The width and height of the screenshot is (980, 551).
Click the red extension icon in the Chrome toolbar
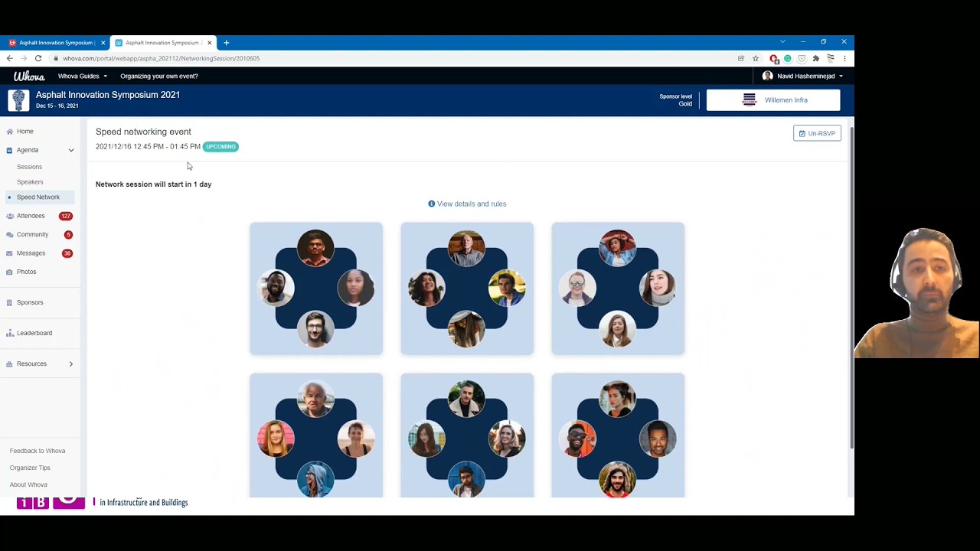(x=774, y=59)
